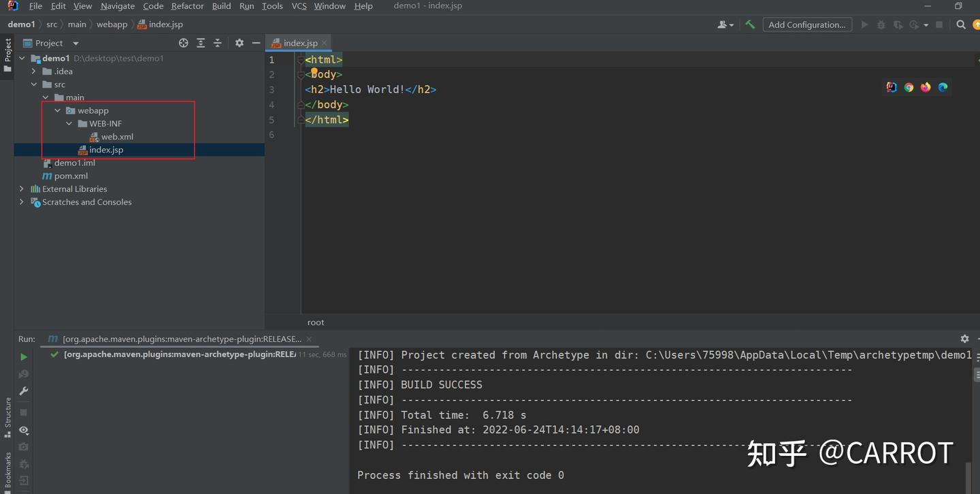Open preview in Chrome browser icon
Image resolution: width=980 pixels, height=494 pixels.
click(x=909, y=87)
